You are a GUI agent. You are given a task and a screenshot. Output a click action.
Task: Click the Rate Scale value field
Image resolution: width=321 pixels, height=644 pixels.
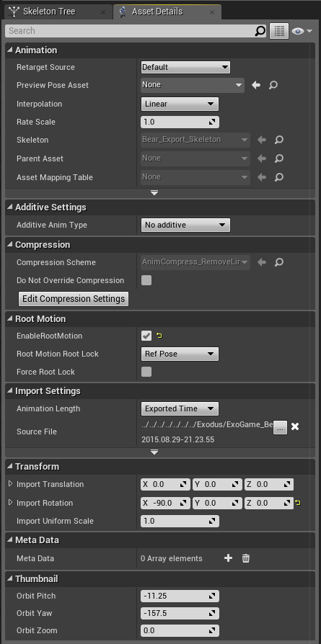(x=180, y=122)
